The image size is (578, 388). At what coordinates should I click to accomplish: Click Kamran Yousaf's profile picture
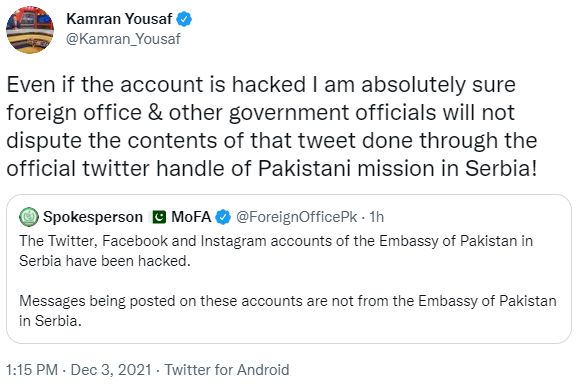[x=30, y=30]
